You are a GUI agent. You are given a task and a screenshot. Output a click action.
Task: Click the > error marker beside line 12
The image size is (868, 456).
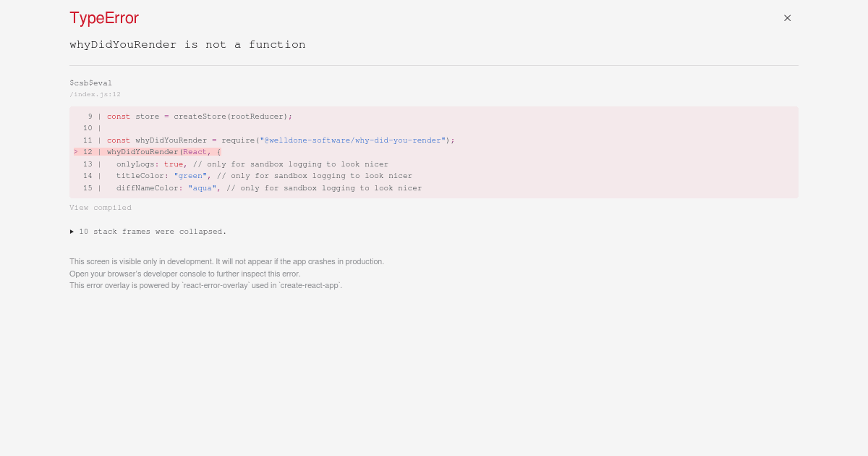click(x=76, y=152)
